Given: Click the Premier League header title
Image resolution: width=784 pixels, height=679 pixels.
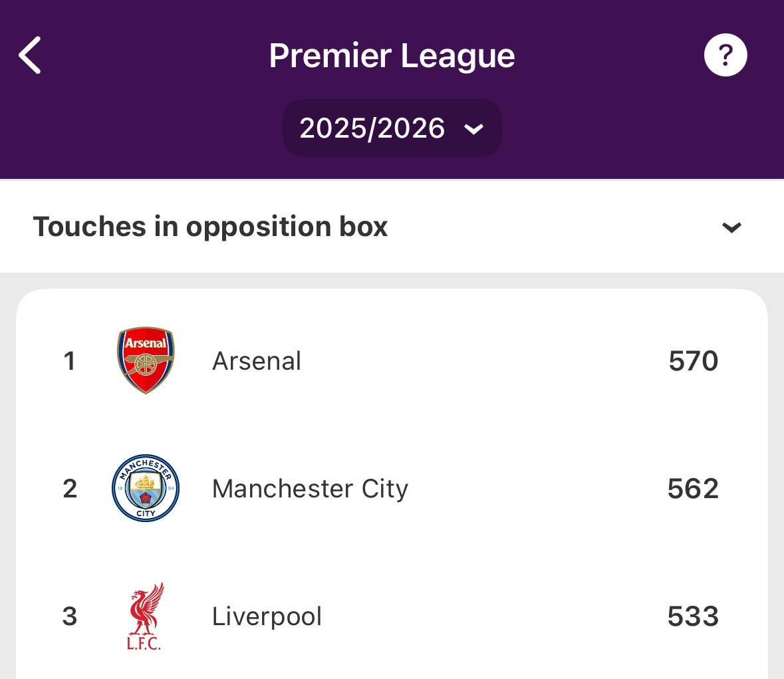Looking at the screenshot, I should click(392, 56).
